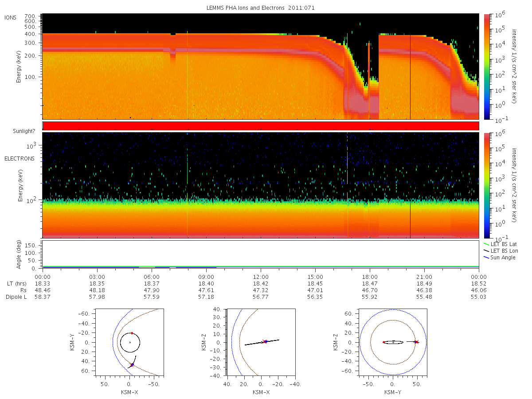
Task: Click the 18:00 time axis label
Action: (x=370, y=276)
